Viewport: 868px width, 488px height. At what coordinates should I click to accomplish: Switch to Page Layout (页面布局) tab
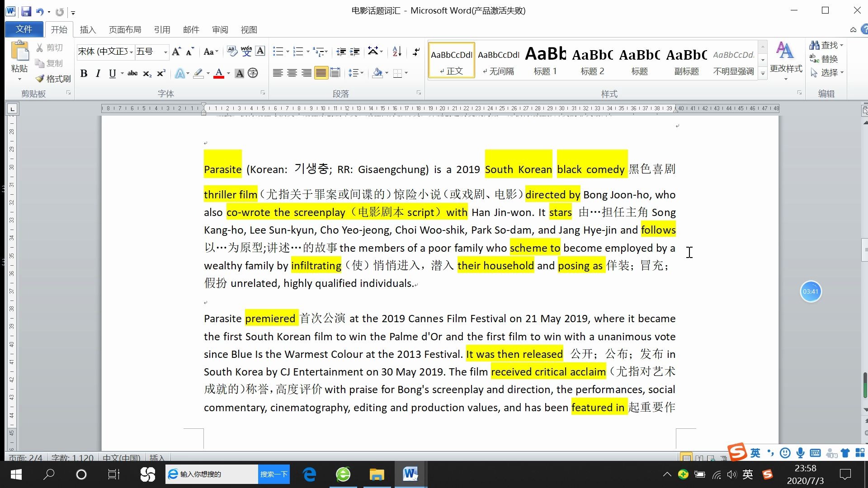(x=125, y=30)
